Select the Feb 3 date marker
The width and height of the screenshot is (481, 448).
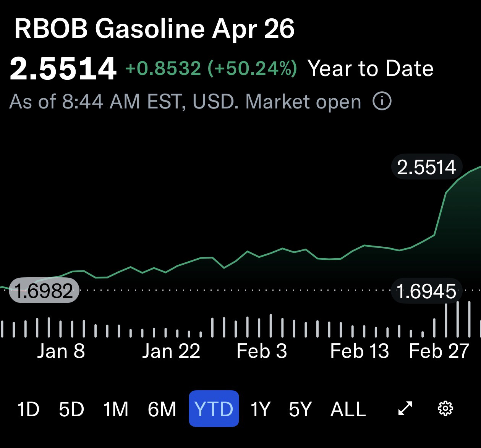262,351
